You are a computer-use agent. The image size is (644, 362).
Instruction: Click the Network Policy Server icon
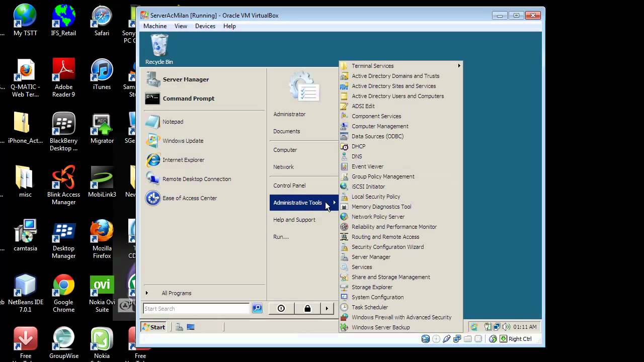(x=344, y=217)
